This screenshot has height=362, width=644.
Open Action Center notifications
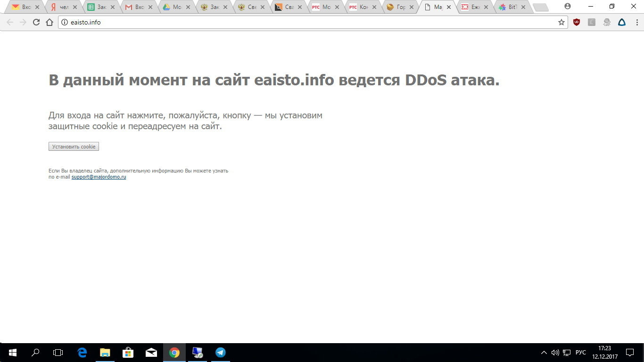coord(630,353)
